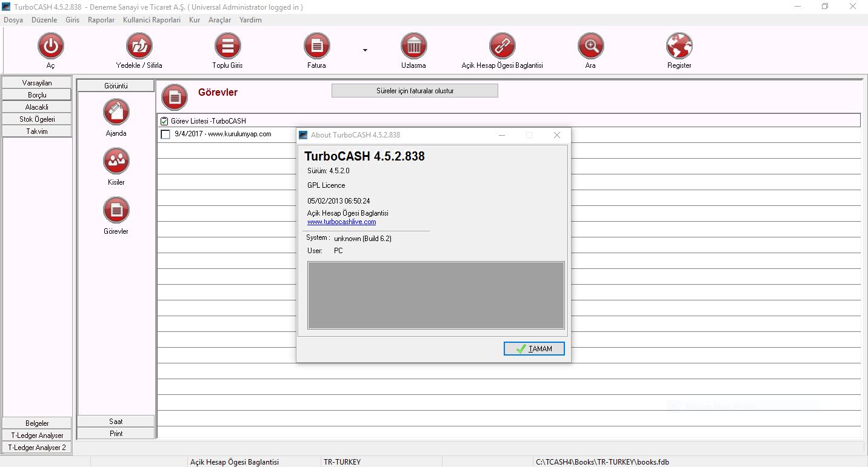
Task: Click TR-TURKEY in the status bar
Action: pos(342,462)
